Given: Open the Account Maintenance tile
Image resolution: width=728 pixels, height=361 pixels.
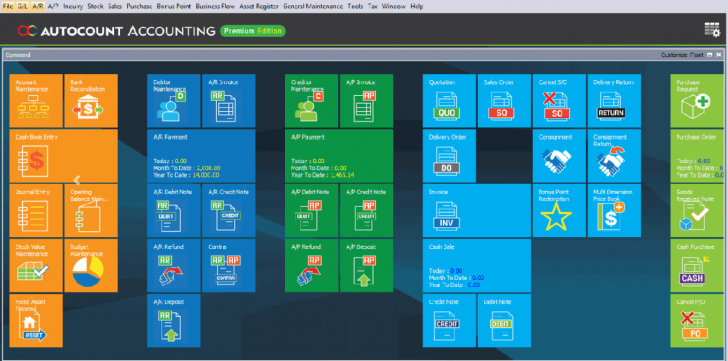Looking at the screenshot, I should click(36, 101).
